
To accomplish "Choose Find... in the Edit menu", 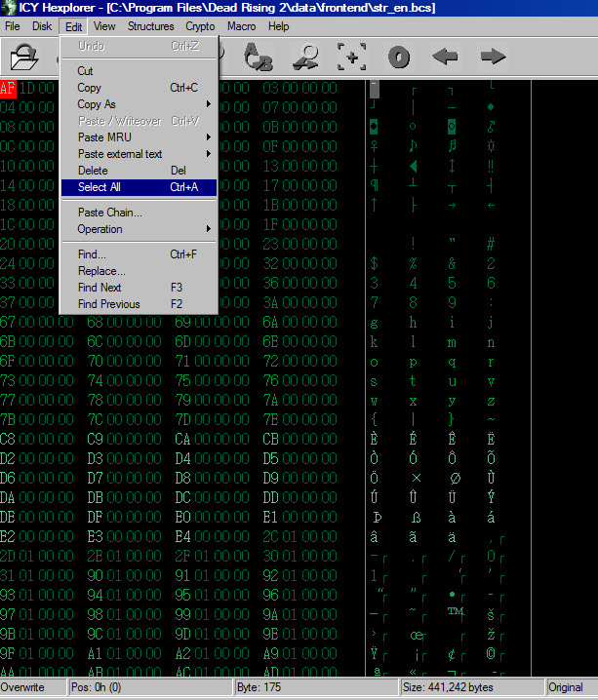I will (x=139, y=254).
